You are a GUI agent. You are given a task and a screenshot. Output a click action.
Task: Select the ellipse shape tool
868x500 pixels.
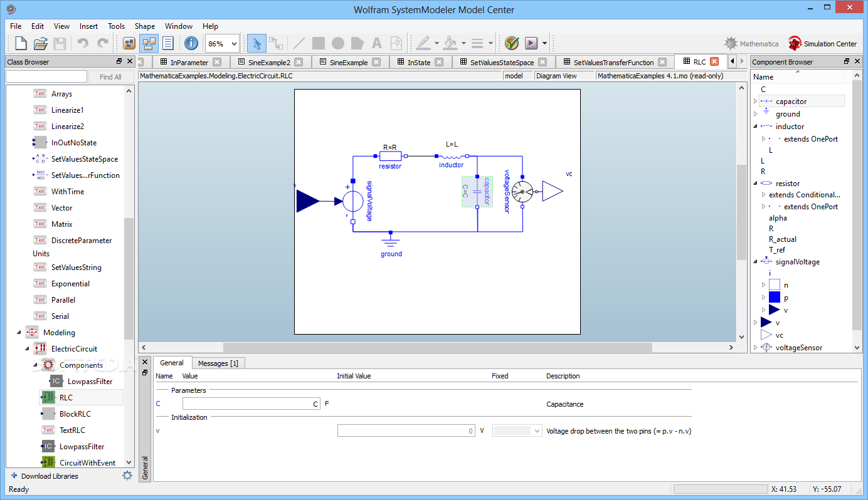[x=338, y=43]
